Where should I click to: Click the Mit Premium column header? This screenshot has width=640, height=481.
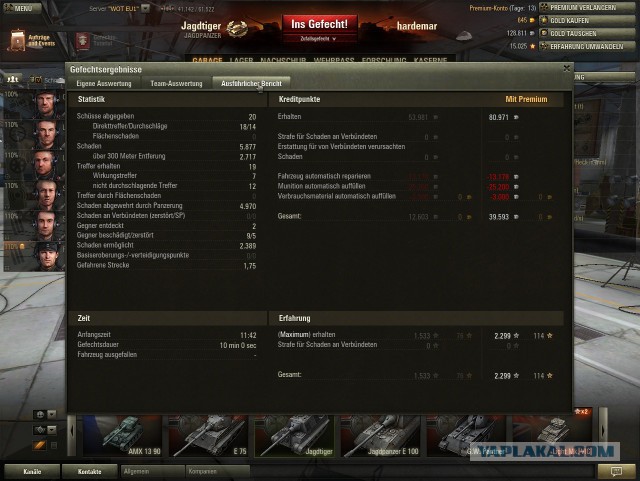(x=526, y=99)
